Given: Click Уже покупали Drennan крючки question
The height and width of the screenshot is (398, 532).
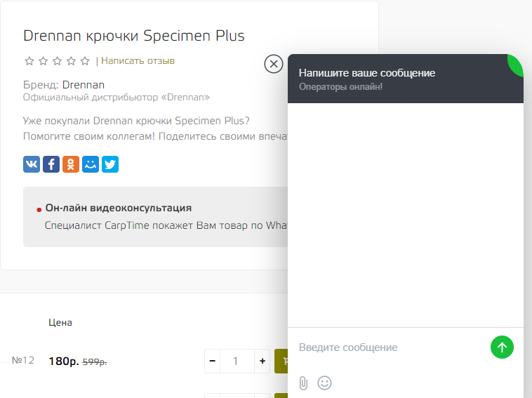Looking at the screenshot, I should pos(136,121).
